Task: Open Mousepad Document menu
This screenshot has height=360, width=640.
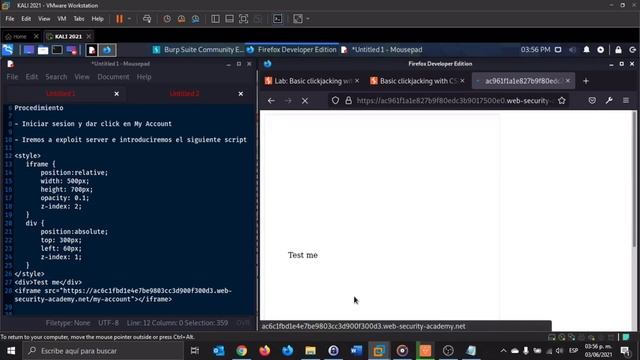Action: [x=113, y=77]
